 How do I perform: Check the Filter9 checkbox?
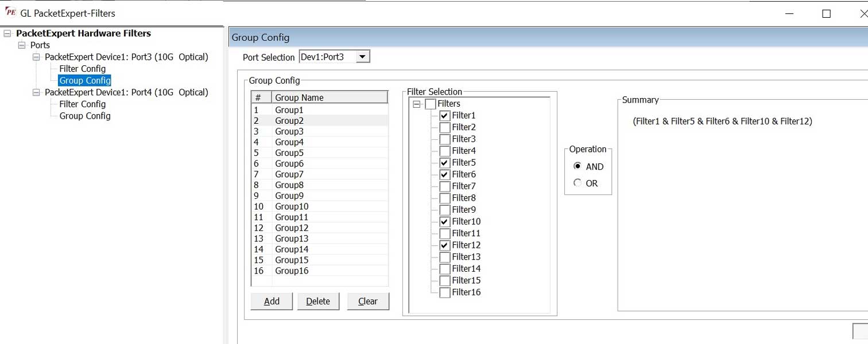(445, 210)
